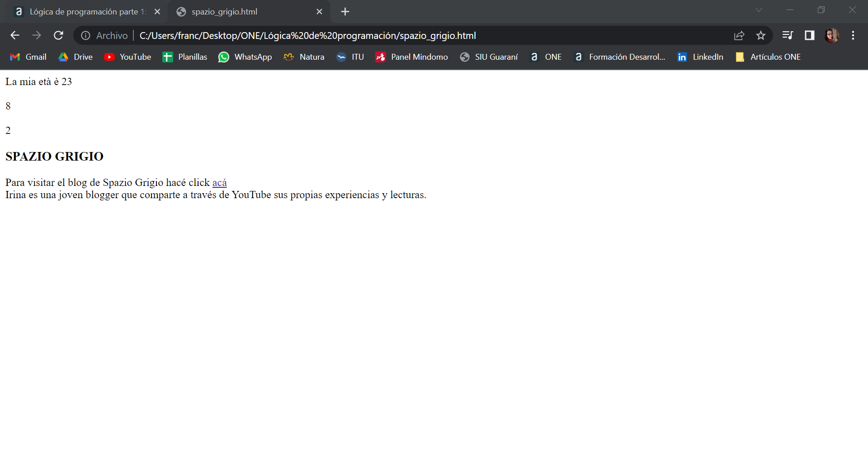Open the ONE bookmark

(x=546, y=57)
